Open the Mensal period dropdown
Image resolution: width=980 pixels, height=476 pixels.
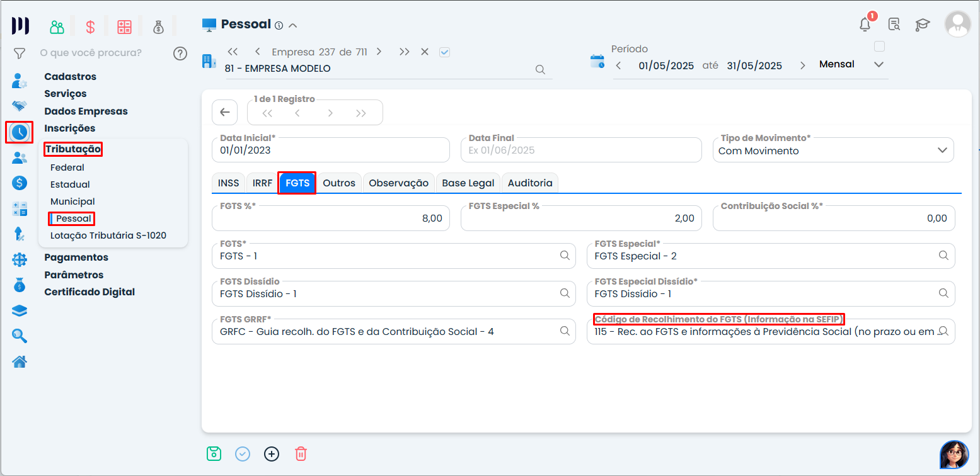(x=879, y=65)
